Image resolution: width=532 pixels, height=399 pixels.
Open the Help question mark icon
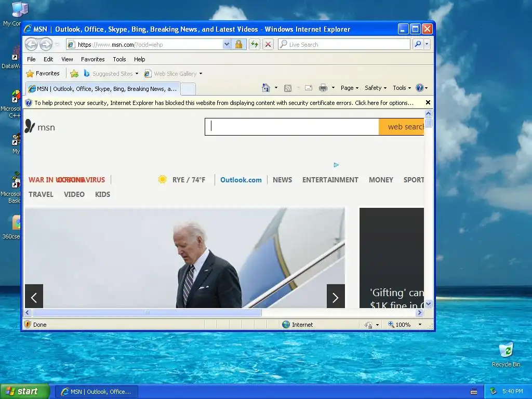[x=420, y=88]
